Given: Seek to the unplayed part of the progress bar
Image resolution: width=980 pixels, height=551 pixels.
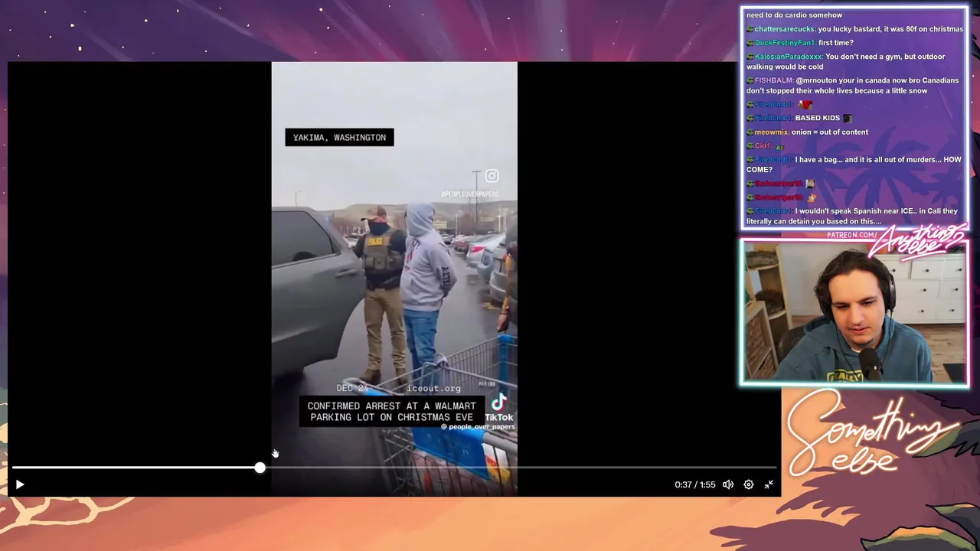Looking at the screenshot, I should click(x=521, y=468).
